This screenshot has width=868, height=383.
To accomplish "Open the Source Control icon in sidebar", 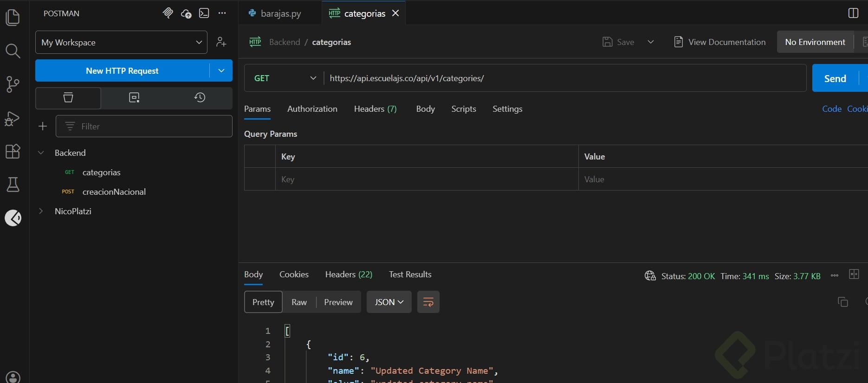I will click(x=13, y=84).
